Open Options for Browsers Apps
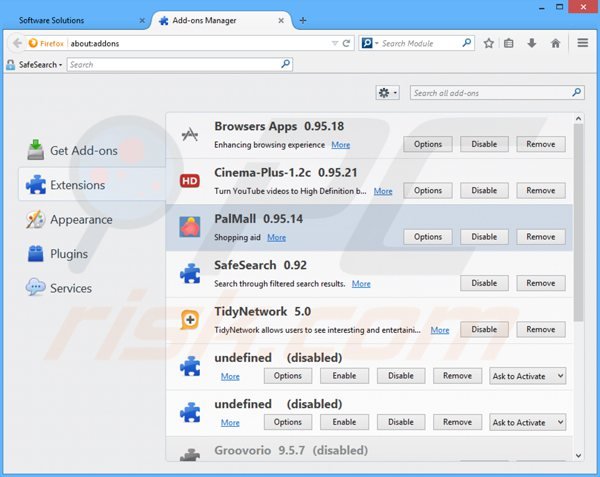 [x=428, y=144]
